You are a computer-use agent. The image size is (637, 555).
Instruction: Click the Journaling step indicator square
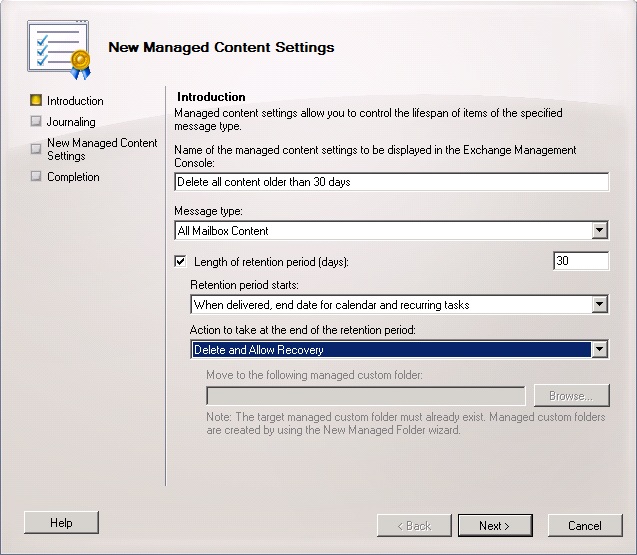point(36,121)
